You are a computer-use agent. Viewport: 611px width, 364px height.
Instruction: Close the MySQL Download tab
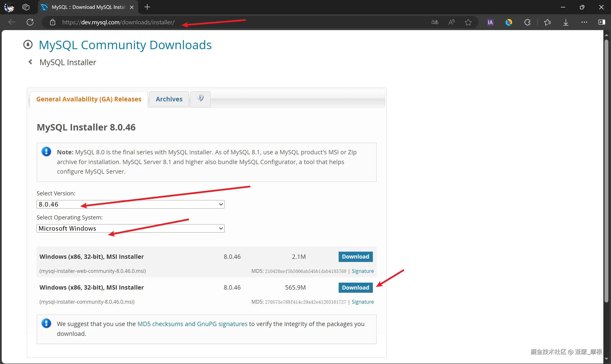[x=132, y=7]
